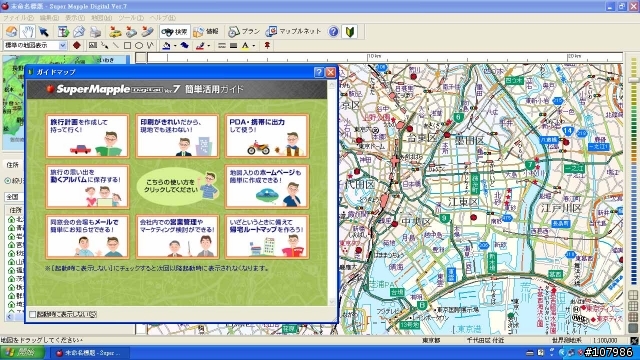Click the PDA device export icon

click(x=131, y=31)
